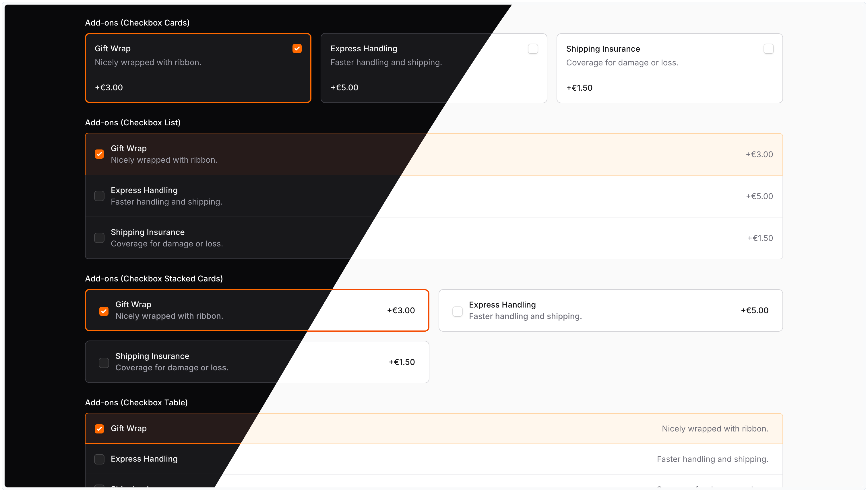Select the Express Handling card under Checkbox Cards

(434, 68)
